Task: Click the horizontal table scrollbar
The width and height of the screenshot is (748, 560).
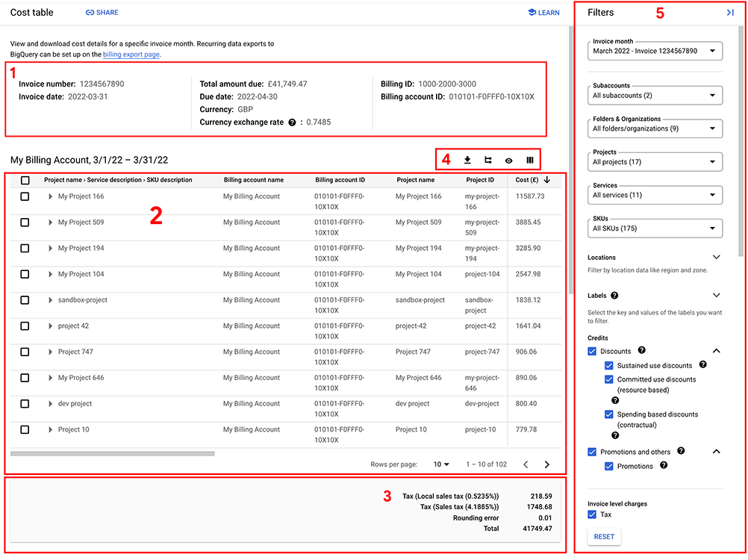Action: pyautogui.click(x=112, y=454)
